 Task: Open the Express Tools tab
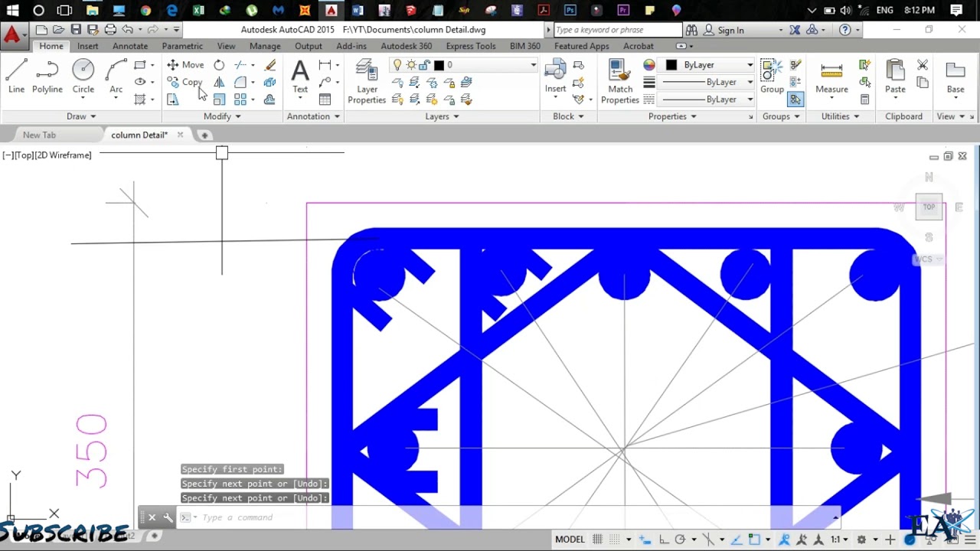click(471, 46)
